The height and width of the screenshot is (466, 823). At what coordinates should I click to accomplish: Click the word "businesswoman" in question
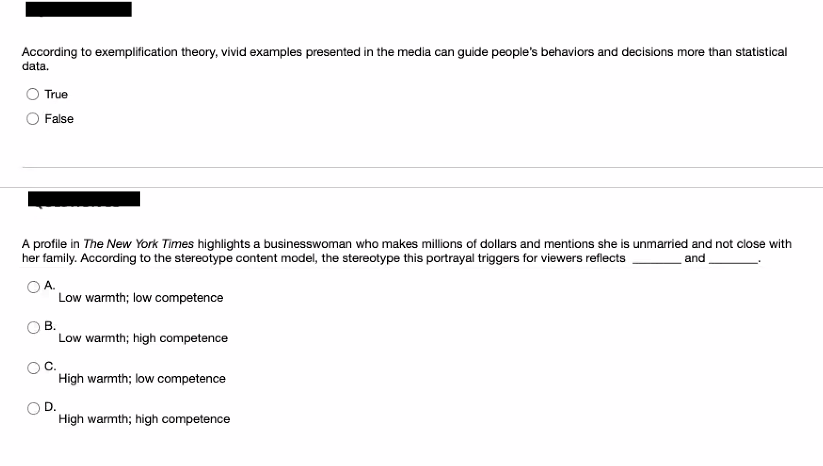click(x=308, y=244)
